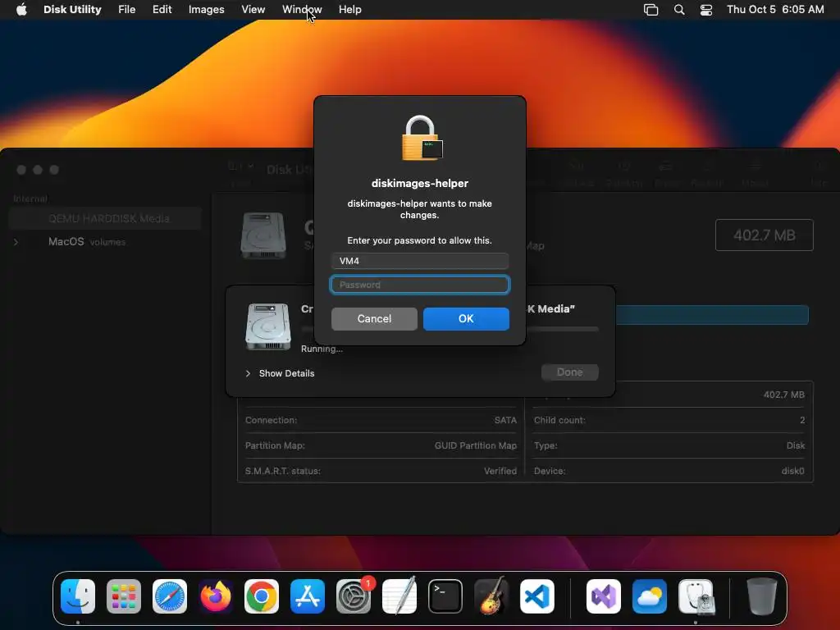Open Control Center in the menu bar
Viewport: 840px width, 630px height.
[706, 10]
